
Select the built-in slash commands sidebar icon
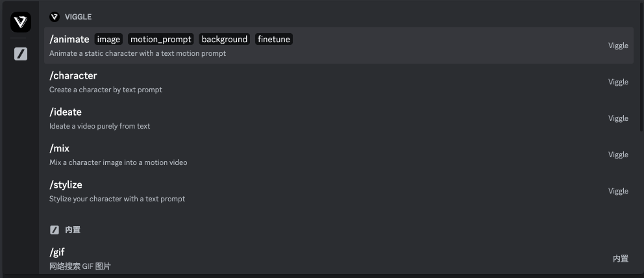[21, 54]
